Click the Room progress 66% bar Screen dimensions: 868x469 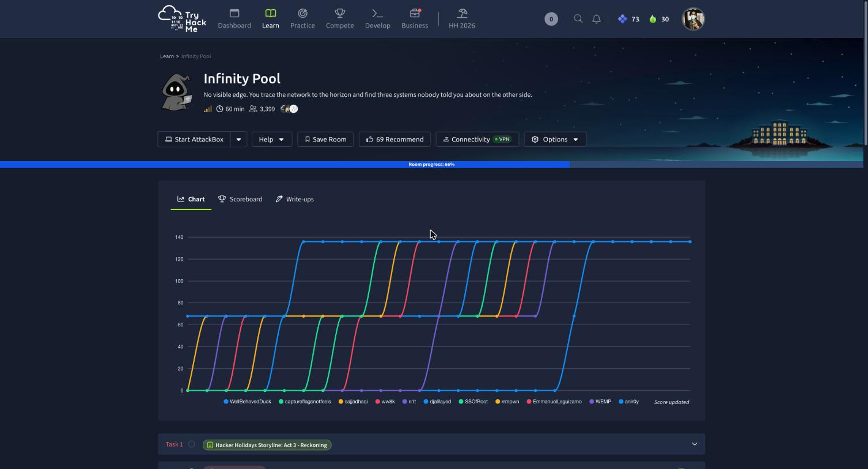(x=431, y=165)
